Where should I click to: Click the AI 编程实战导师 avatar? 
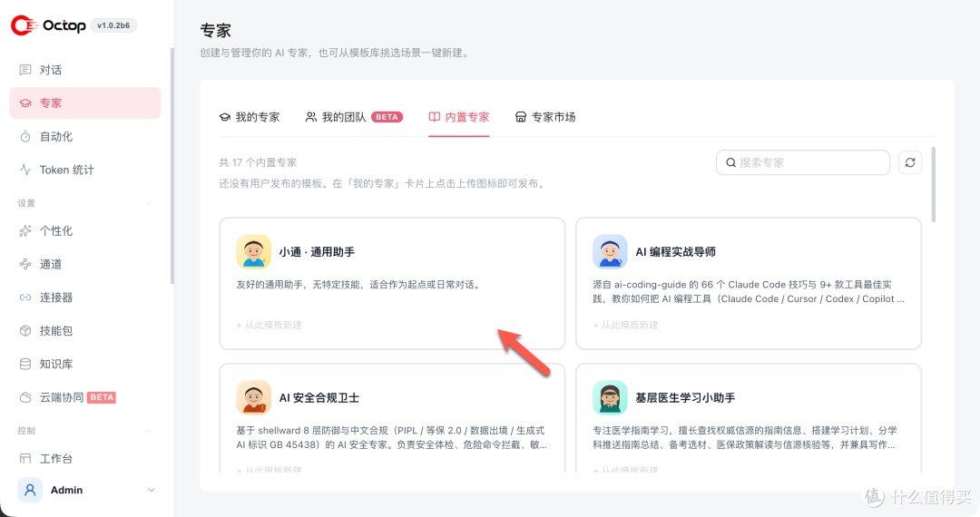[610, 251]
